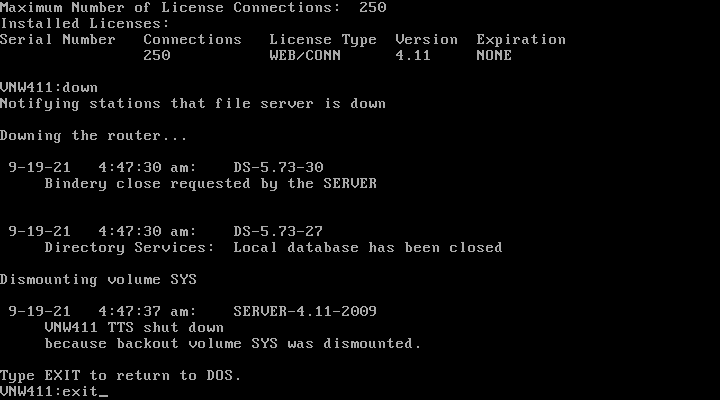Click 'Maximum Number of License Connections' line
Screen dimensions: 720x400
point(193,7)
